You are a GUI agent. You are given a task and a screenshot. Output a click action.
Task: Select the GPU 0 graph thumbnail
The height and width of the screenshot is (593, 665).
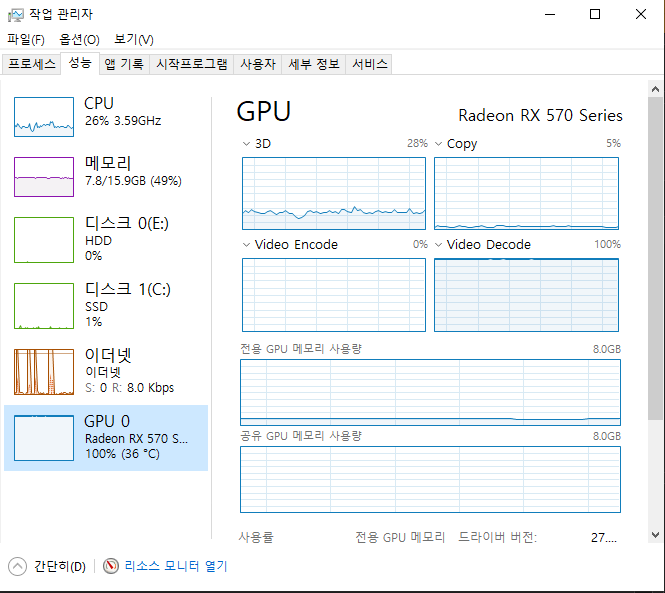44,438
